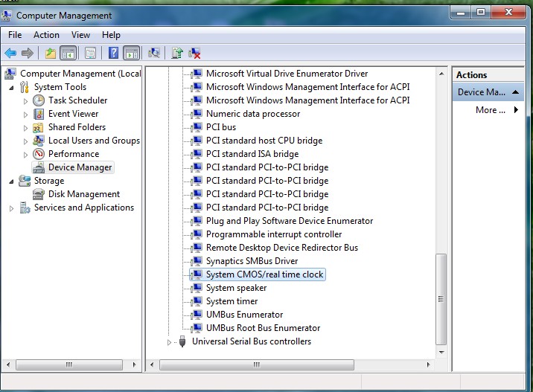Select Services and Applications label
Viewport: 533px width, 392px height.
(x=84, y=208)
